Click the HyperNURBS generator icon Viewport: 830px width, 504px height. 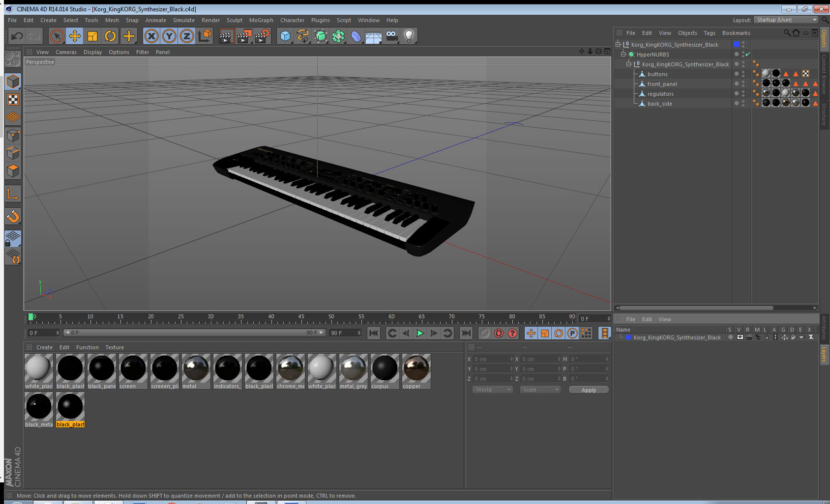[x=321, y=36]
